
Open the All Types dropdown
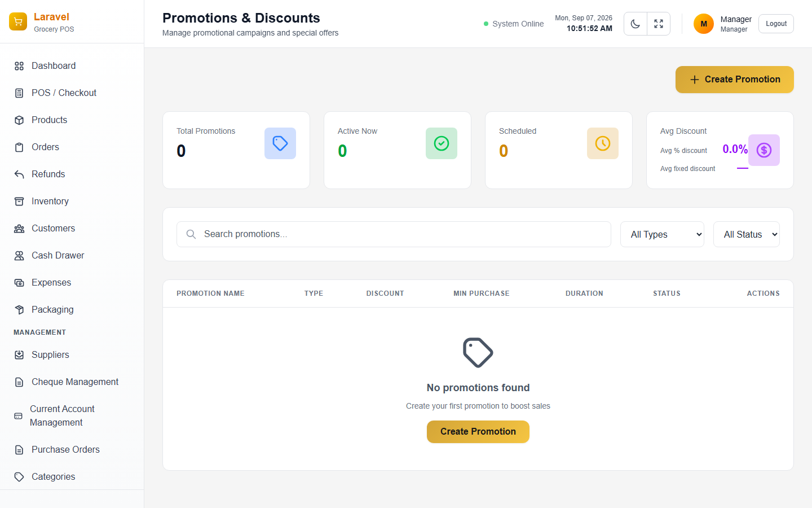point(662,234)
